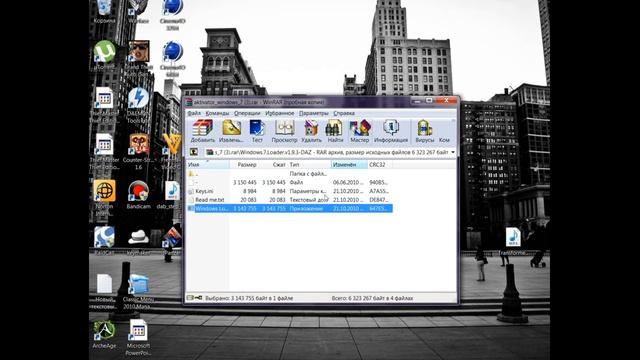This screenshot has width=640, height=360.
Task: Open the Справка menu
Action: (344, 113)
